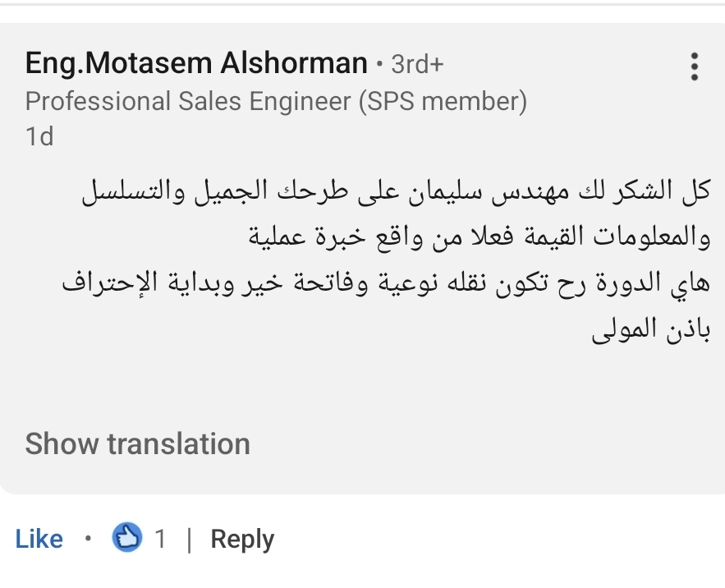This screenshot has height=588, width=725.
Task: Click the word translation in Show translation
Action: tap(179, 443)
